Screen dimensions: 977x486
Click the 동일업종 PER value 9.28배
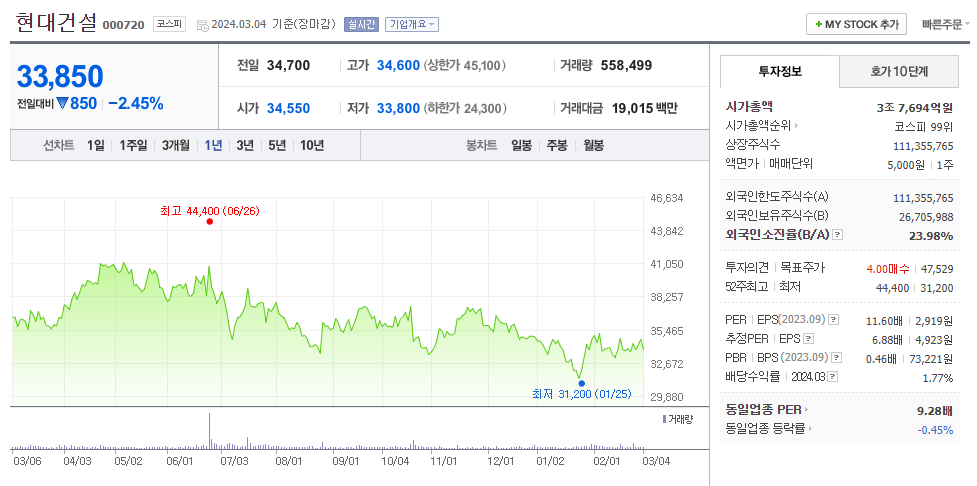click(x=933, y=411)
